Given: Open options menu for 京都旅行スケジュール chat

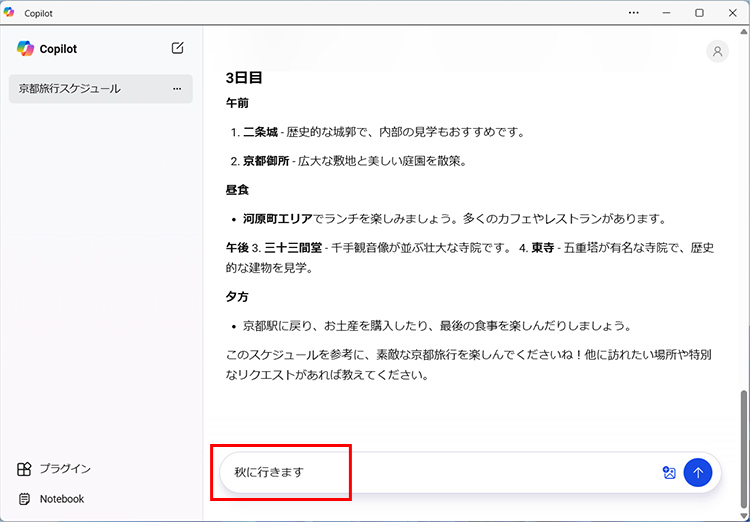Looking at the screenshot, I should point(177,89).
